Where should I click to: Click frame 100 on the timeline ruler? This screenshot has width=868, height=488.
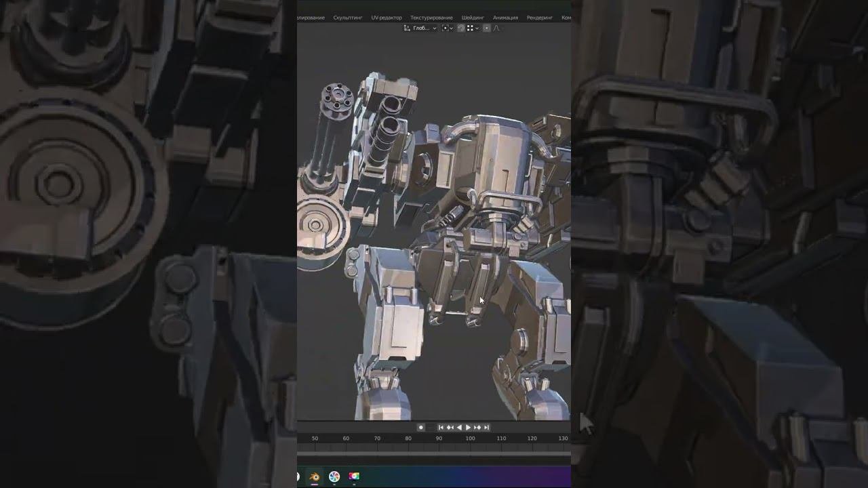point(470,439)
